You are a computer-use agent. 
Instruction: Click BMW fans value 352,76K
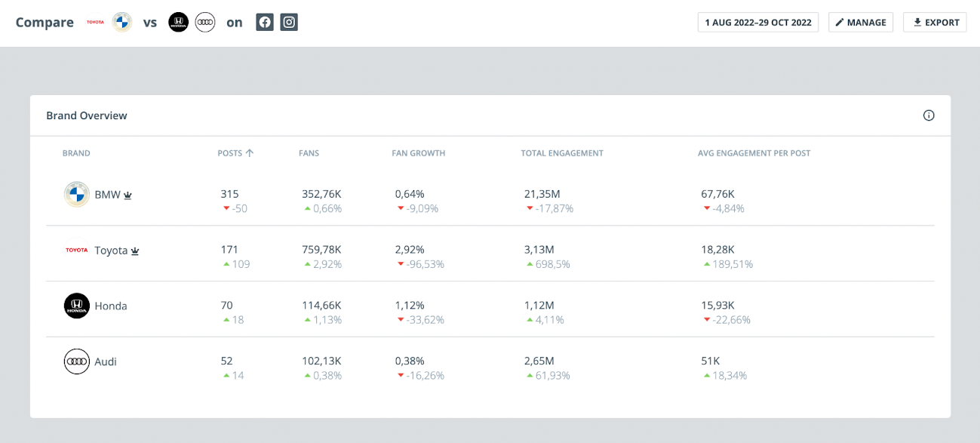click(321, 194)
